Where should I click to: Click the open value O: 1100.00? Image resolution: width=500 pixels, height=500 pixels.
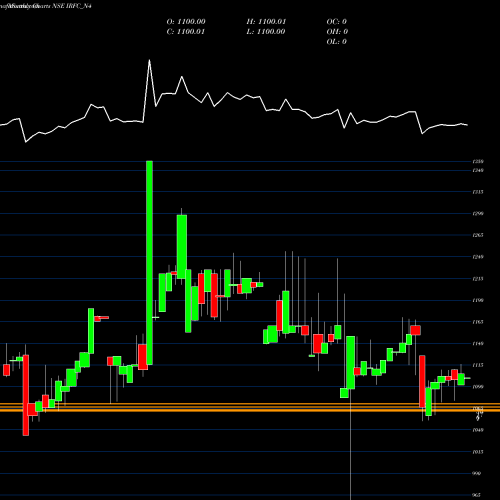(x=186, y=22)
